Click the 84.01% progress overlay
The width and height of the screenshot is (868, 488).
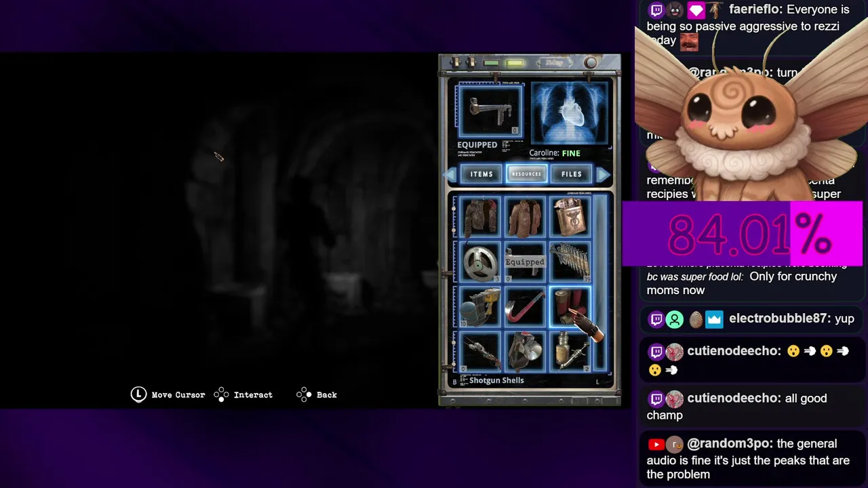click(743, 234)
